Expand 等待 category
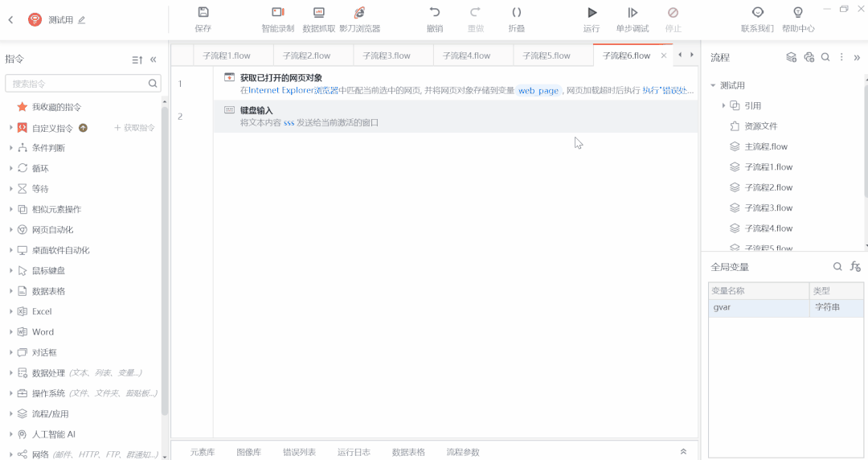Image resolution: width=868 pixels, height=460 pixels. click(x=10, y=189)
